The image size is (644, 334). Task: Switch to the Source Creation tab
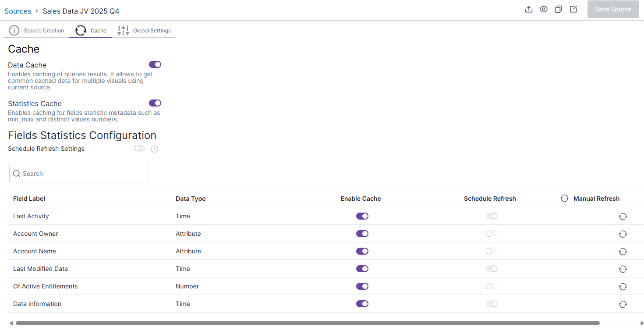(37, 31)
